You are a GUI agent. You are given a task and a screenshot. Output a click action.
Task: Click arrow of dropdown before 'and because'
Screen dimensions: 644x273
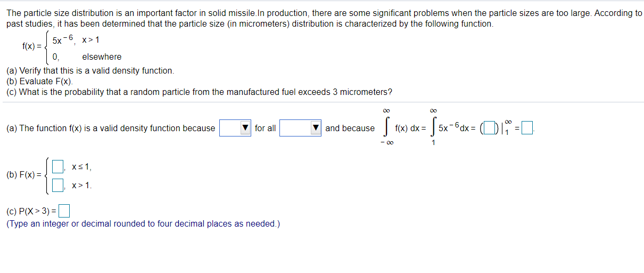click(316, 128)
